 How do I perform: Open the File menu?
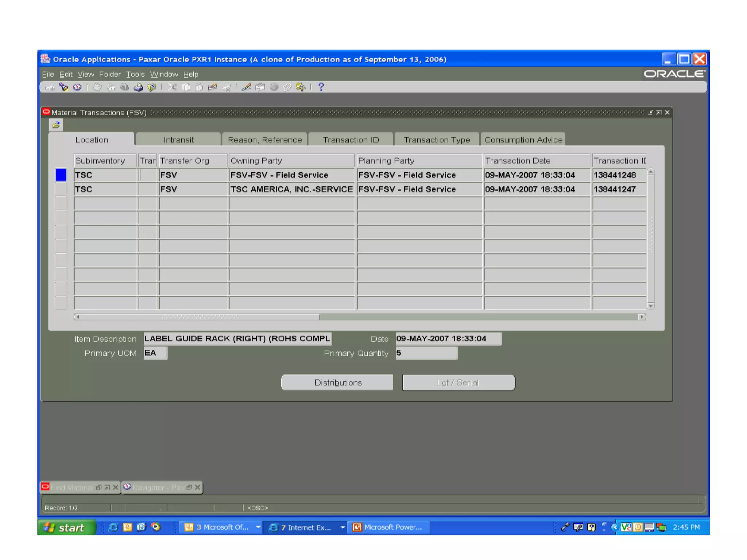pos(48,74)
